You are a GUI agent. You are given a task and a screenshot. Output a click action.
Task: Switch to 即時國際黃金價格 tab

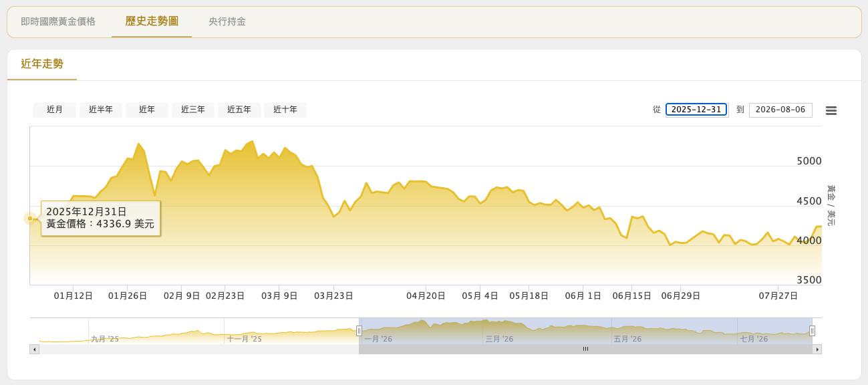(58, 21)
